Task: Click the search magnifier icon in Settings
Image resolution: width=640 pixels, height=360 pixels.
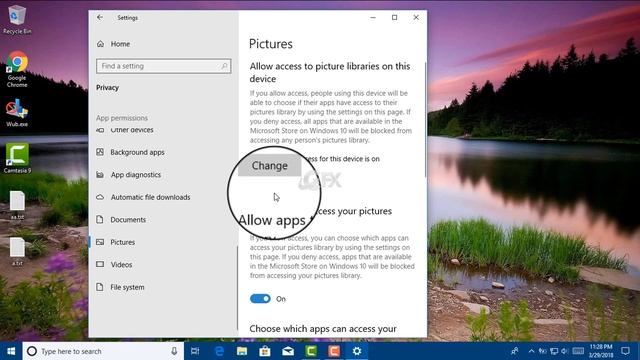Action: tap(224, 66)
